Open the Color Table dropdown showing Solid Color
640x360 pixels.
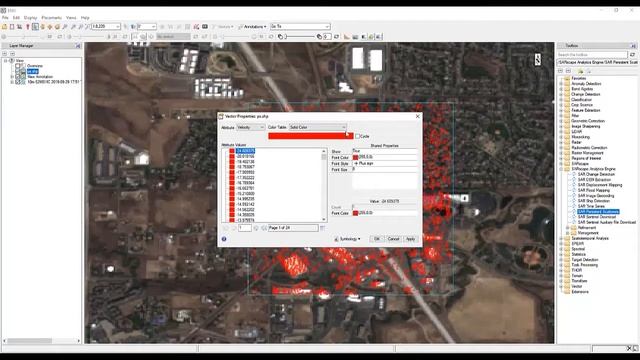(318, 127)
